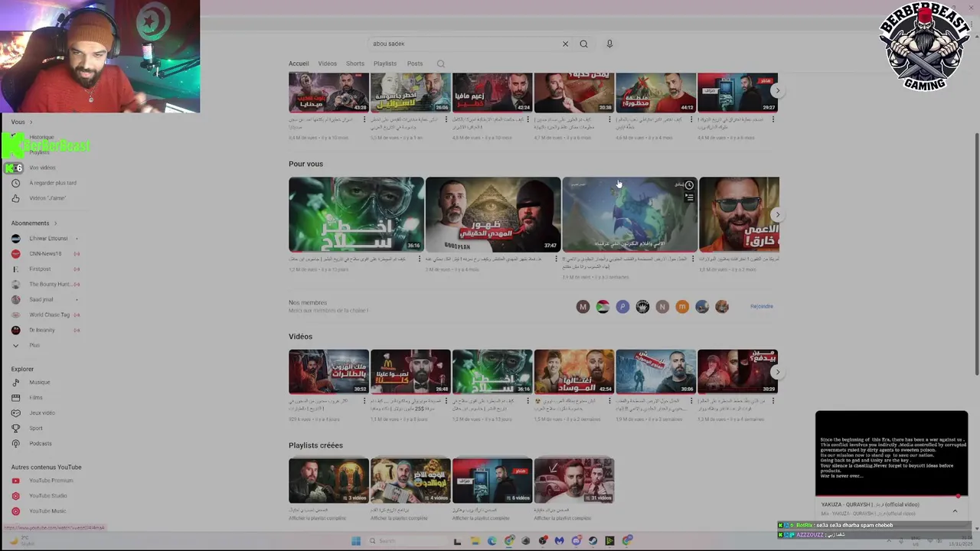Play the 30:29 video in Vidéos row

coord(738,371)
